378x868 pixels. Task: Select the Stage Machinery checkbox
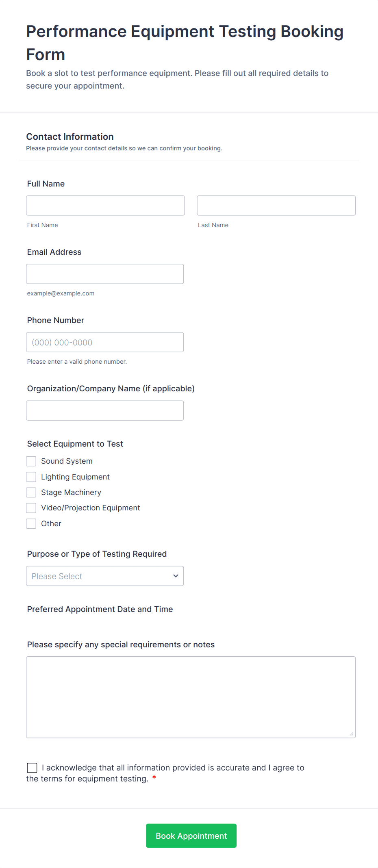click(x=31, y=493)
